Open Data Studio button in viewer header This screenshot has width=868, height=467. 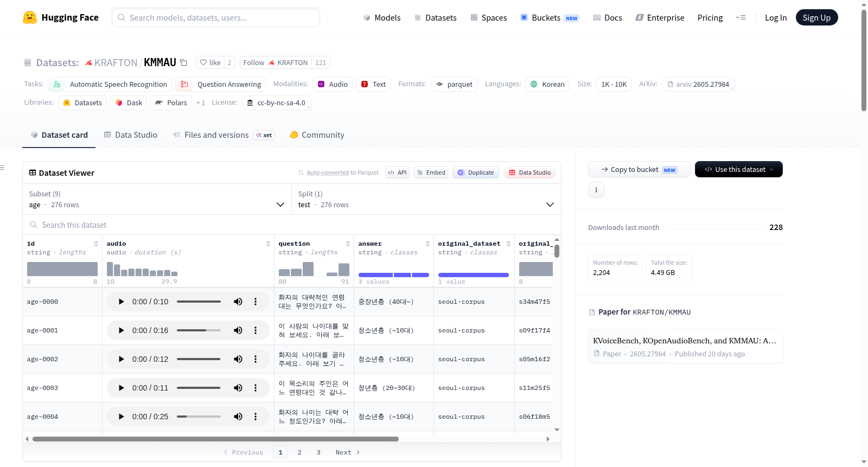[x=529, y=172]
